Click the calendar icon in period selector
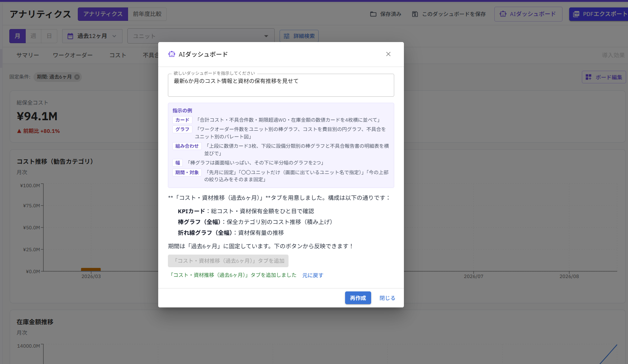 coord(70,36)
